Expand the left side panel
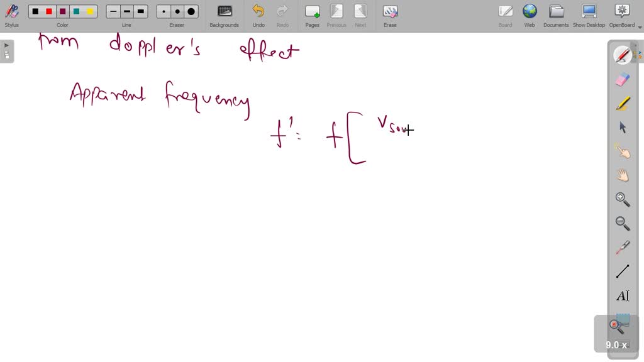Viewport: 644px width, 362px height. click(6, 51)
